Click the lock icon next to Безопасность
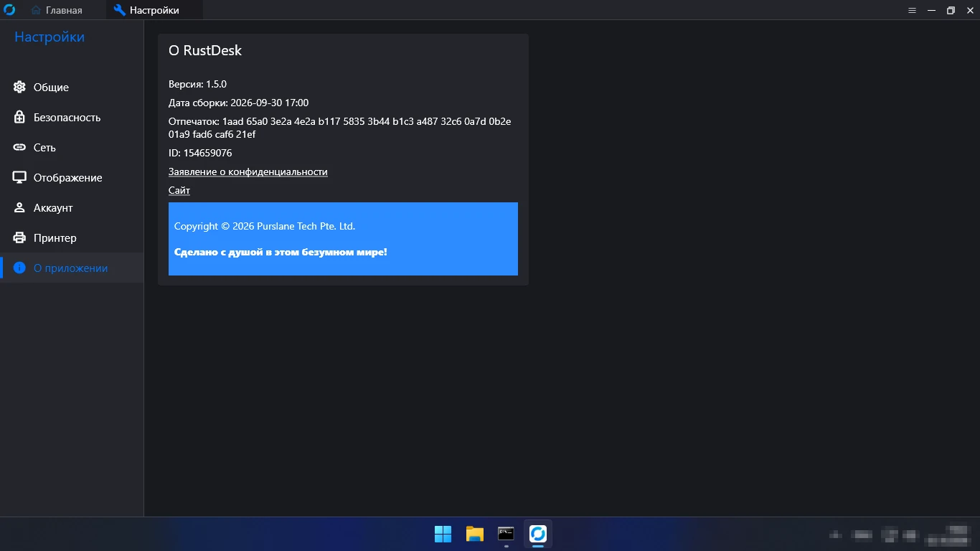Image resolution: width=980 pixels, height=551 pixels. pos(19,117)
